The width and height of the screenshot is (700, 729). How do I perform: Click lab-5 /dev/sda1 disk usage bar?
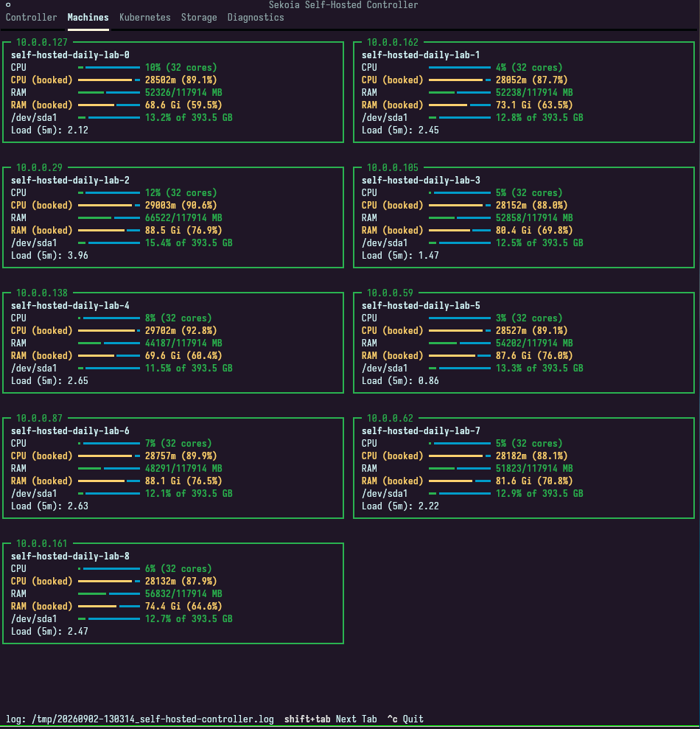[459, 369]
